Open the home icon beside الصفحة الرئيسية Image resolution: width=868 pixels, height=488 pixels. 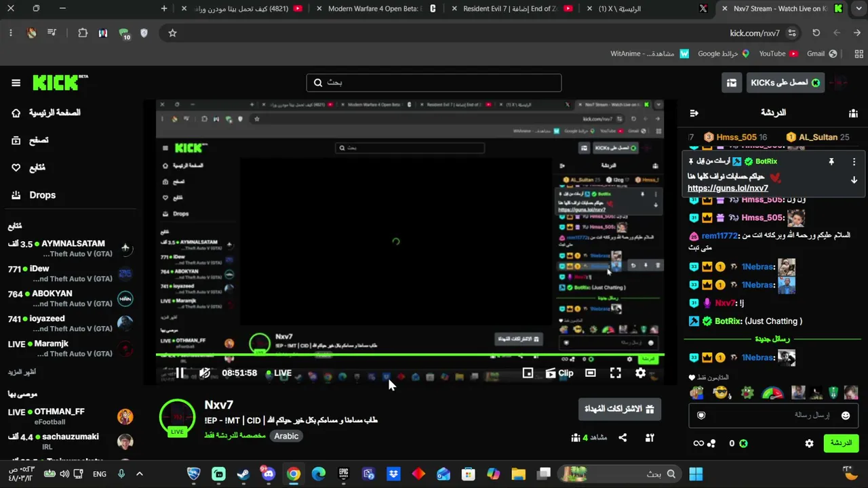(x=16, y=113)
